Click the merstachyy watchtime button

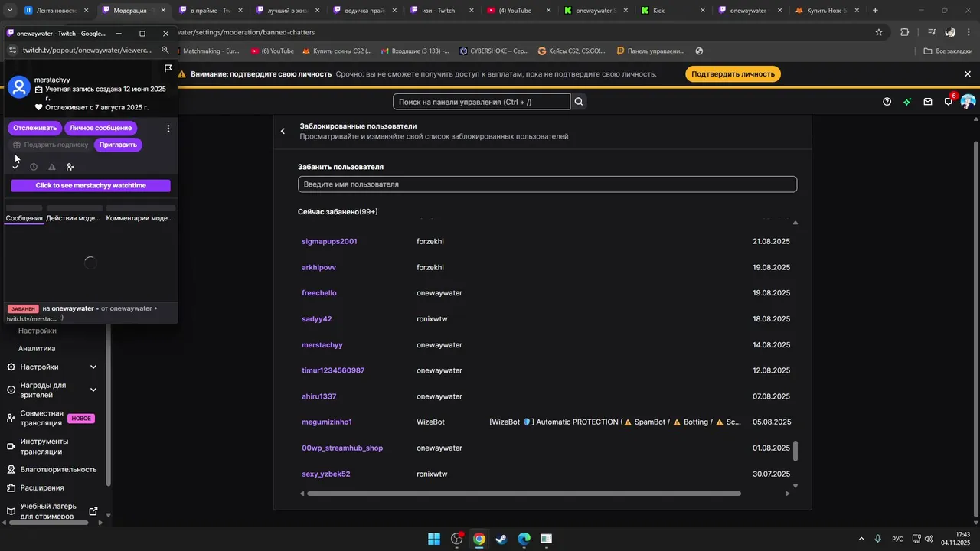coord(91,185)
